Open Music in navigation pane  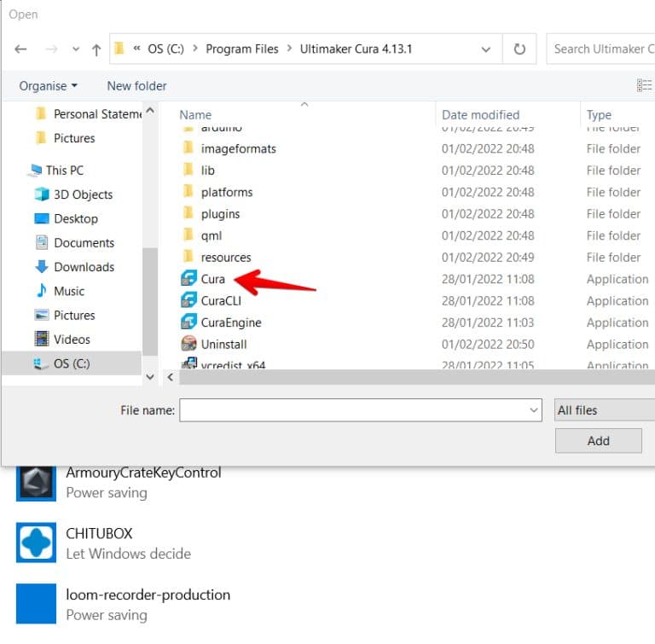pyautogui.click(x=61, y=291)
